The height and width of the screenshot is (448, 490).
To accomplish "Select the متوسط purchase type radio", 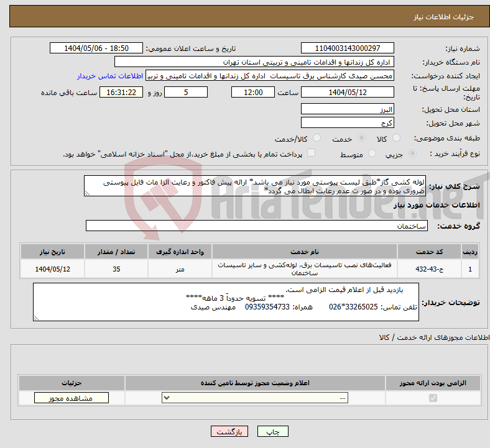I will point(372,153).
